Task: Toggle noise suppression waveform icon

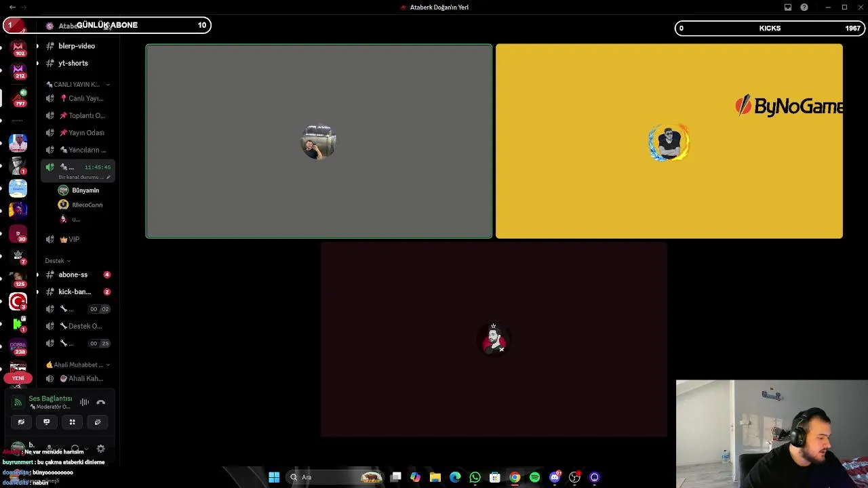Action: coord(84,402)
